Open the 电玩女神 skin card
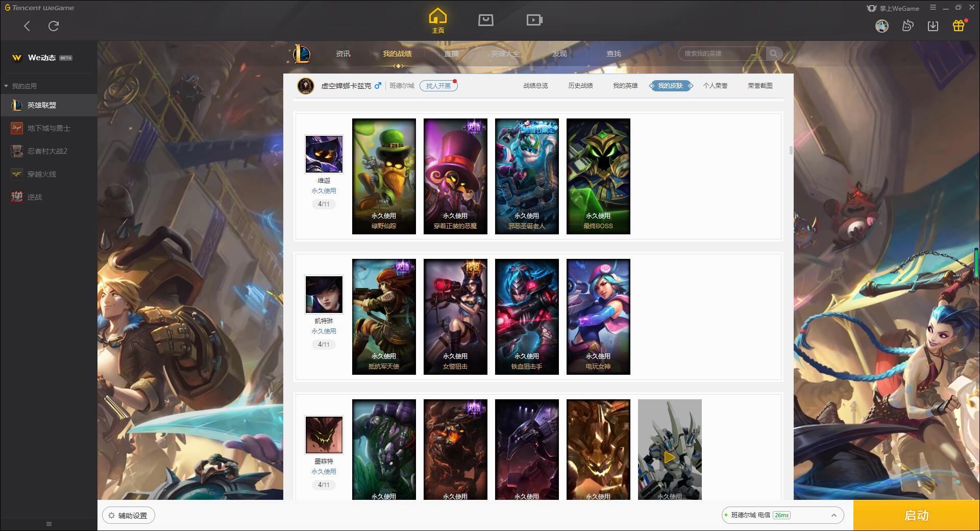The image size is (980, 531). tap(598, 317)
